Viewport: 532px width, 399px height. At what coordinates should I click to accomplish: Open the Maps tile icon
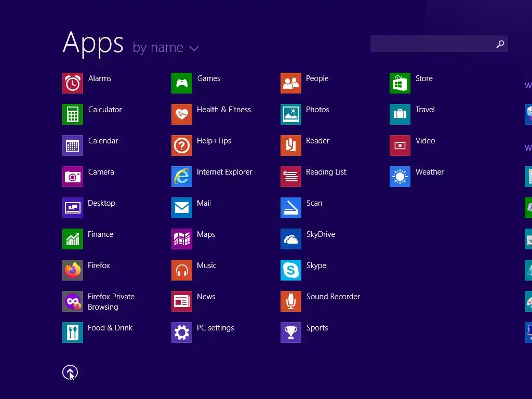[x=182, y=239]
